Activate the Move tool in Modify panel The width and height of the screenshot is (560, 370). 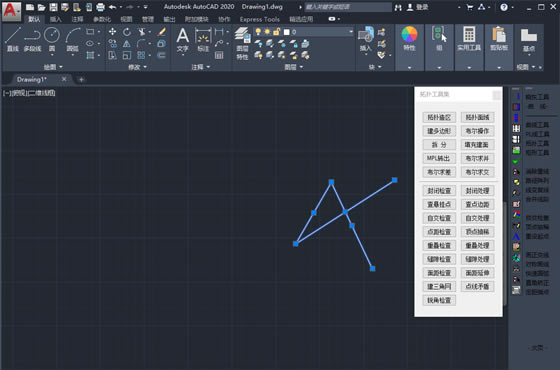(x=112, y=32)
